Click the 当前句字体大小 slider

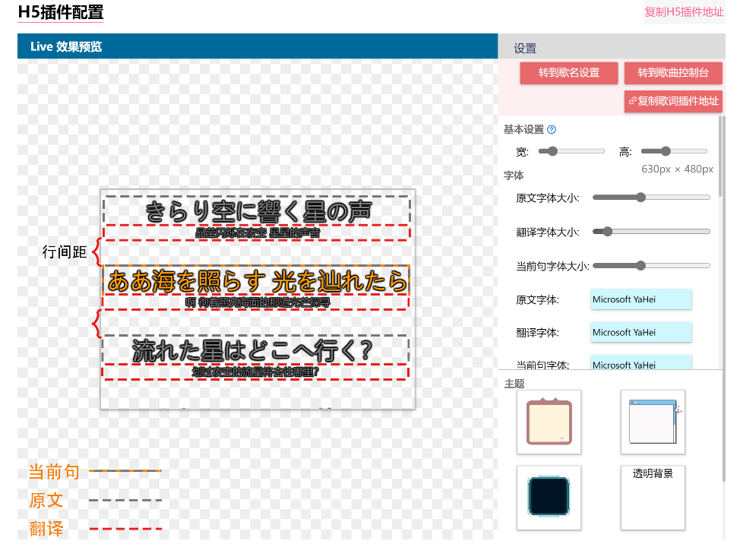click(651, 266)
